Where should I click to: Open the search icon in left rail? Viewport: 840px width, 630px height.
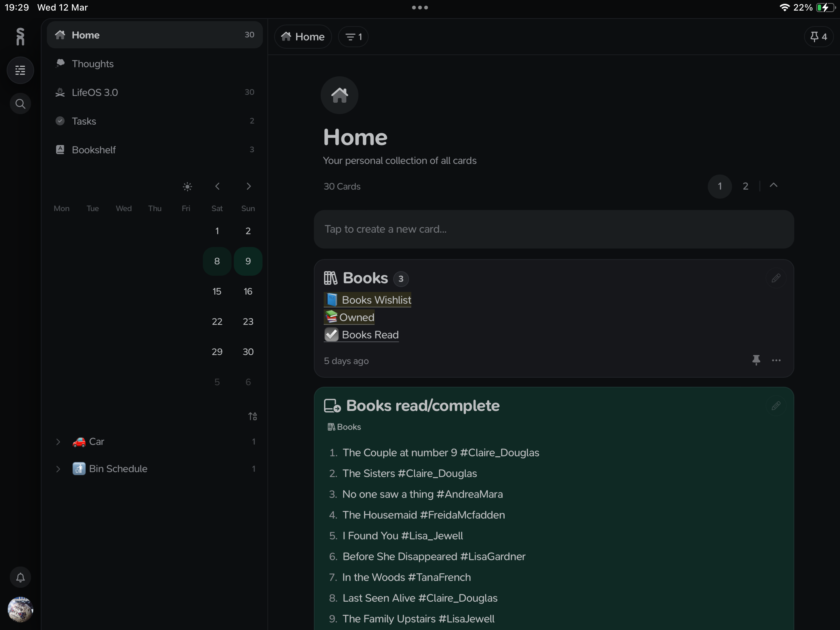tap(20, 103)
